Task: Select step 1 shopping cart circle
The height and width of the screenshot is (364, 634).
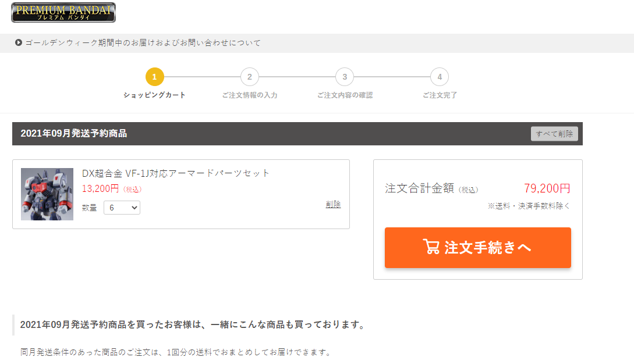Action: (154, 77)
